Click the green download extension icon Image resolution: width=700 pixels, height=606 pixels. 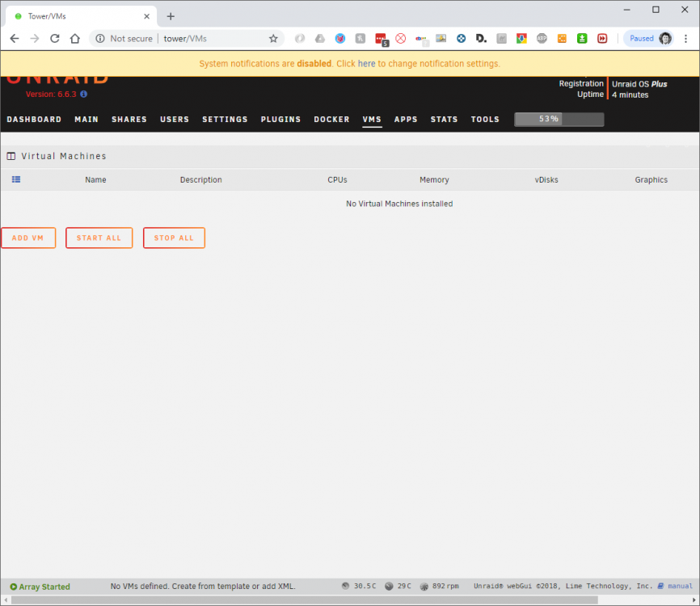pos(582,38)
